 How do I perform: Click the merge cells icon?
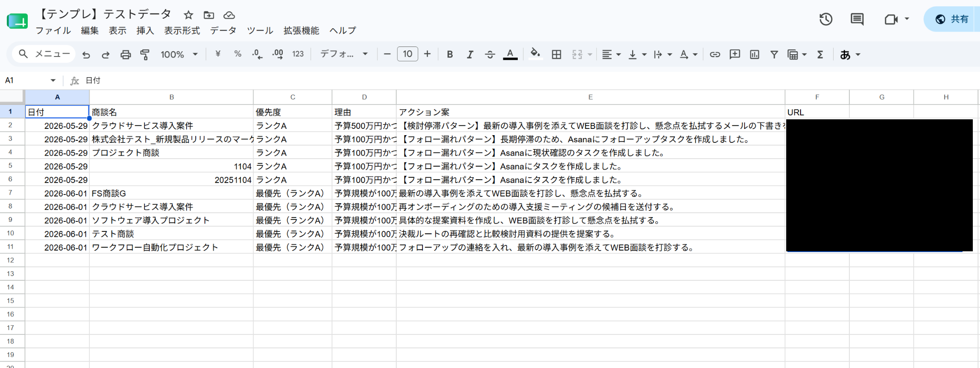coord(578,55)
